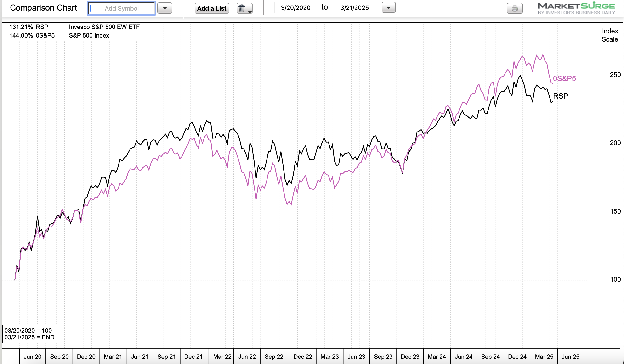The image size is (624, 364).
Task: Click the Dec 21 axis label
Action: 193,357
